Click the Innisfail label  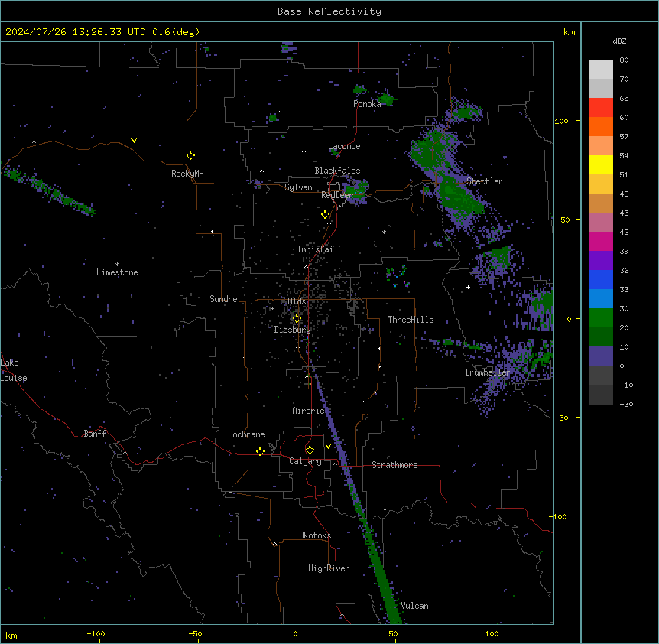317,249
